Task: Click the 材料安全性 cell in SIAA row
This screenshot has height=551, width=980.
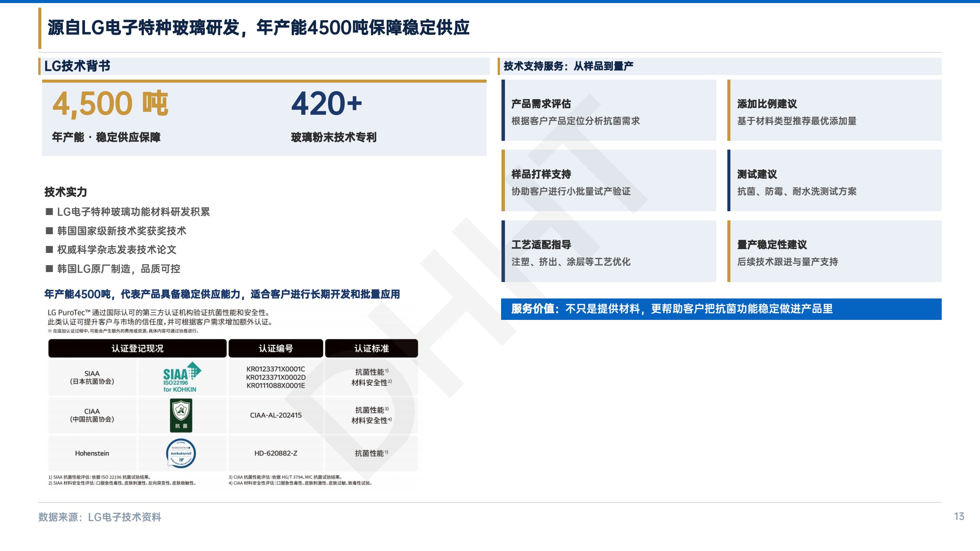Action: click(x=371, y=383)
